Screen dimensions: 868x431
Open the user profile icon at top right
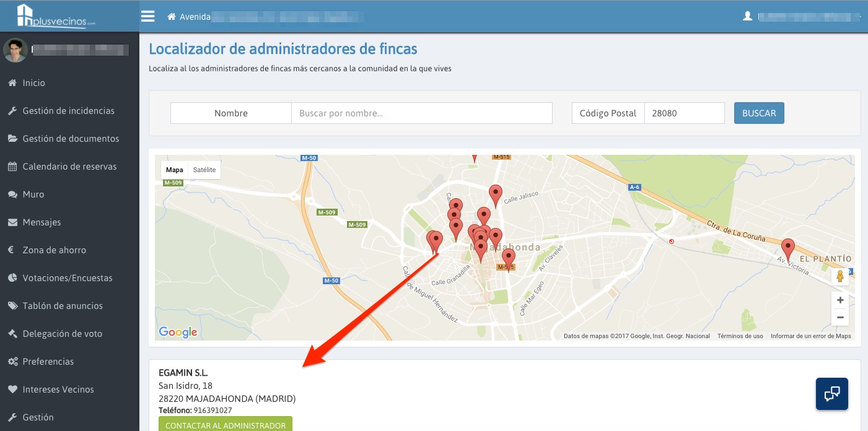tap(747, 16)
